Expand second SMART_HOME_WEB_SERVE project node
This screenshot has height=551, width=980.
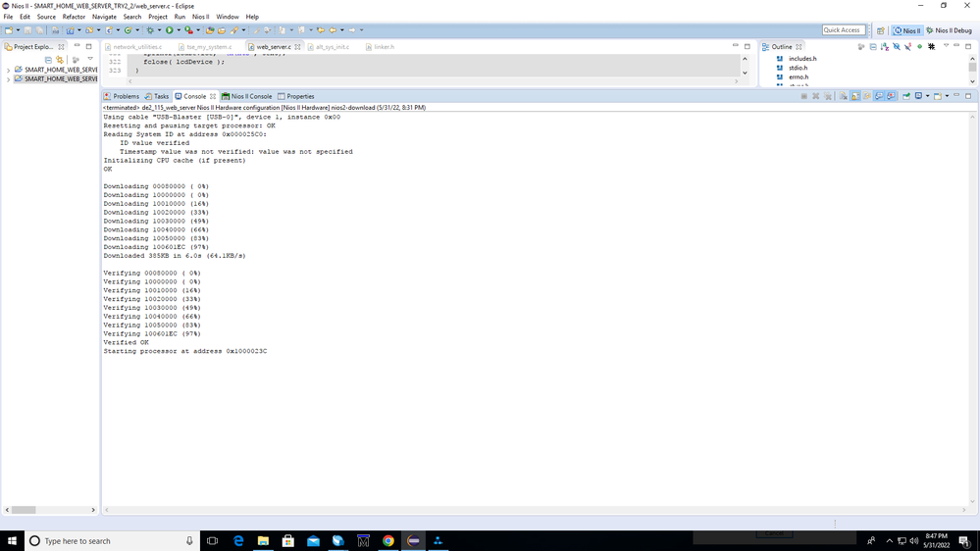pyautogui.click(x=8, y=79)
